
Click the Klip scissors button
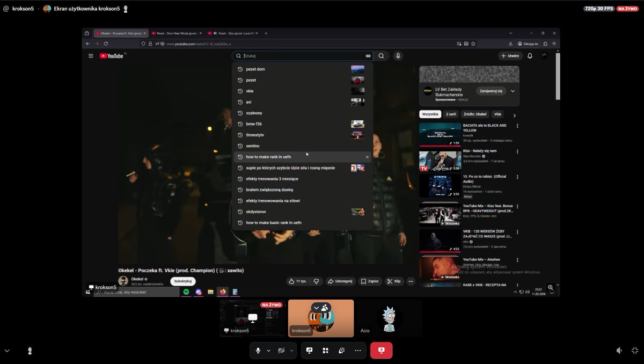pos(394,281)
